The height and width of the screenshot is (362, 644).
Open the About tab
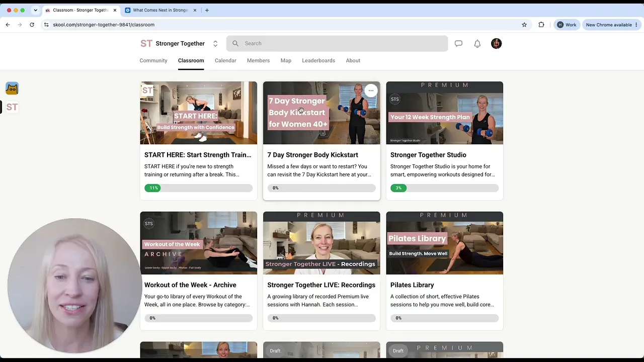353,60
